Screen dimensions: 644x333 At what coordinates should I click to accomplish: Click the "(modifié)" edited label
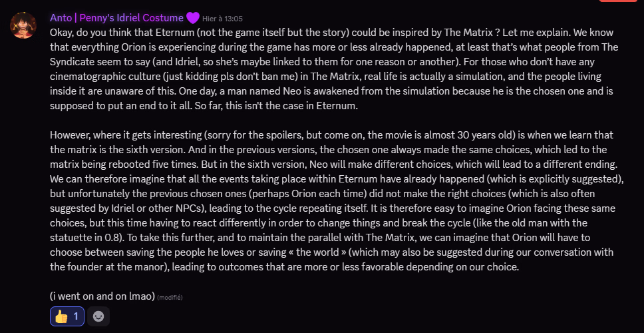[170, 297]
